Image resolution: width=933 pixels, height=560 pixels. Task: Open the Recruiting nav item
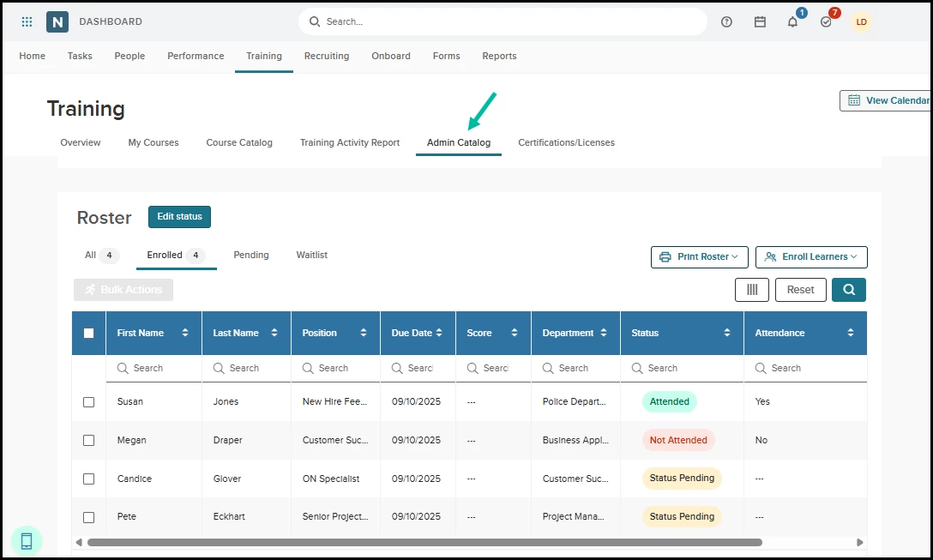327,56
